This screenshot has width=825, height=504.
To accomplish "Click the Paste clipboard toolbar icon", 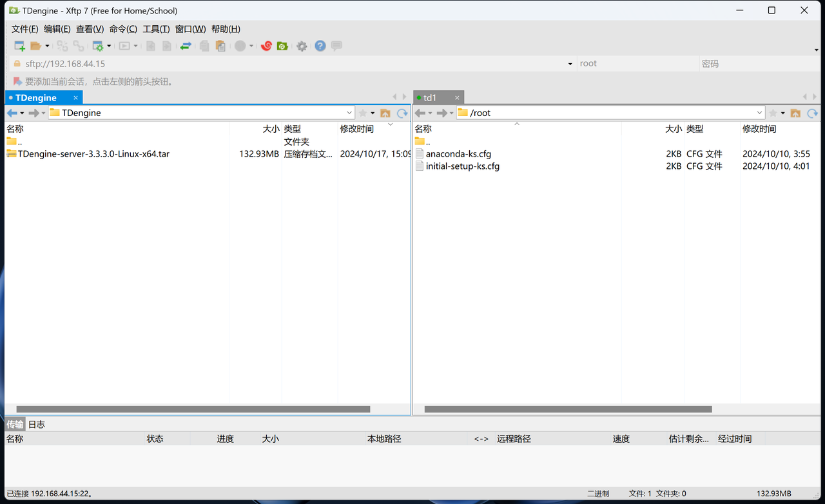I will coord(220,46).
